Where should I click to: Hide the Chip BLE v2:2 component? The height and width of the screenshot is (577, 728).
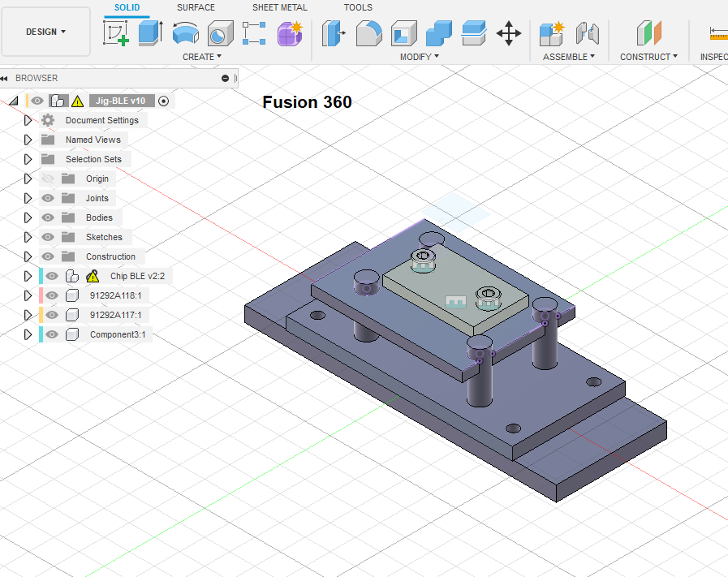click(x=52, y=276)
